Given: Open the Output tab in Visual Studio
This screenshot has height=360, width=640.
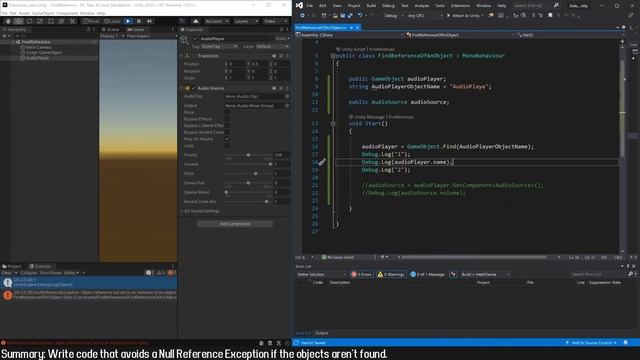Looking at the screenshot, I should tap(321, 333).
